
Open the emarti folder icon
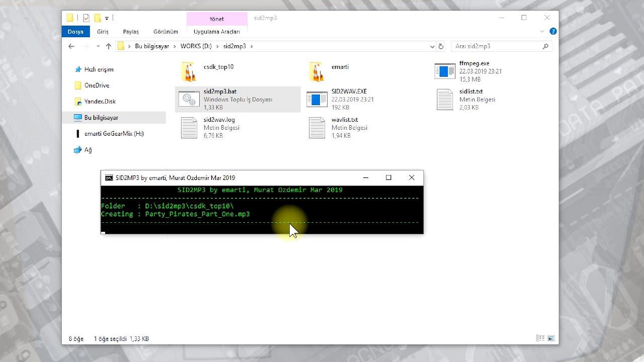coord(316,71)
